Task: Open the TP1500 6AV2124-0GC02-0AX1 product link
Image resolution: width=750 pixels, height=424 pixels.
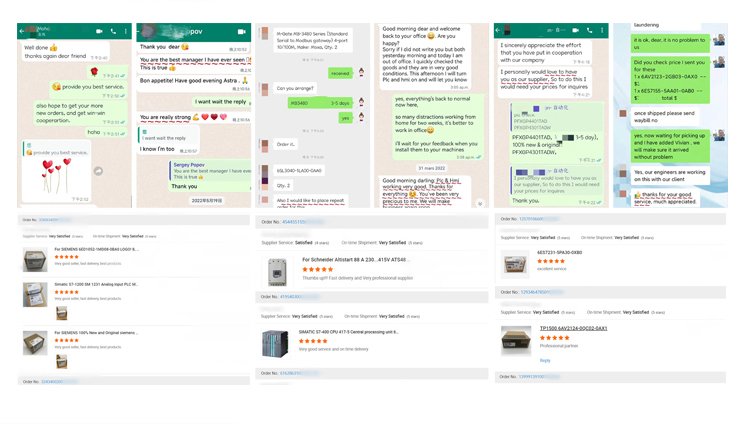Action: coord(573,328)
